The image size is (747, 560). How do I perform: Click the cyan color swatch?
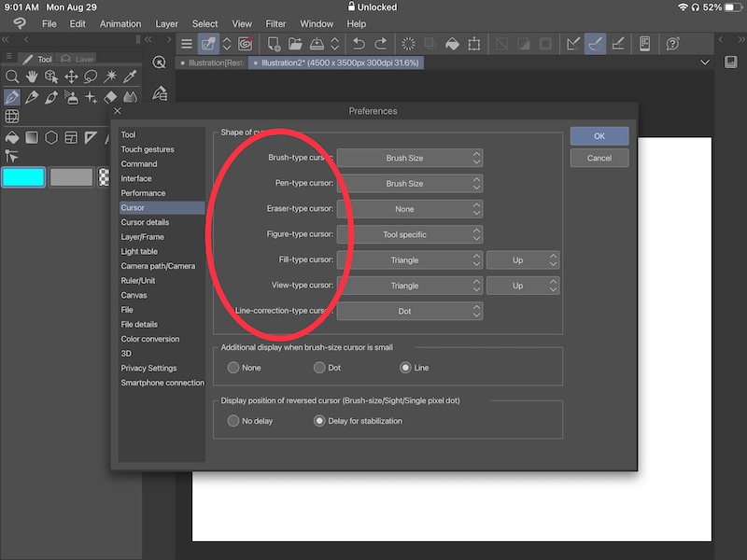(23, 175)
